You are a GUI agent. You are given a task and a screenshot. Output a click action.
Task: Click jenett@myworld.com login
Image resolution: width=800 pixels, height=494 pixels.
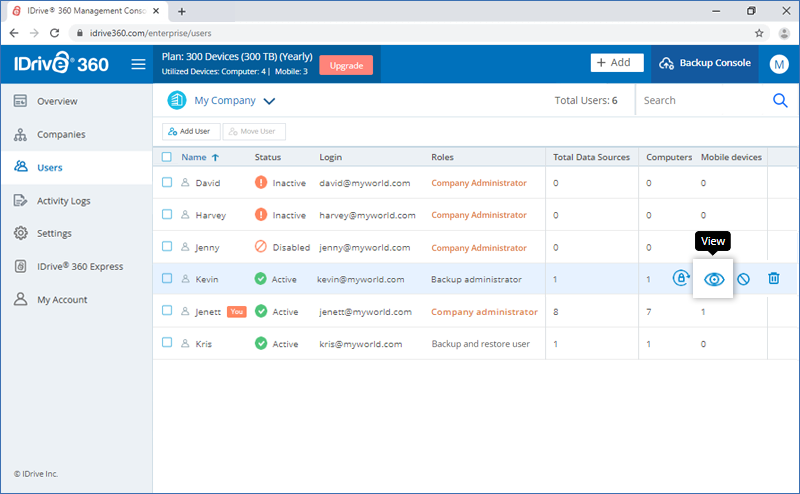(365, 312)
